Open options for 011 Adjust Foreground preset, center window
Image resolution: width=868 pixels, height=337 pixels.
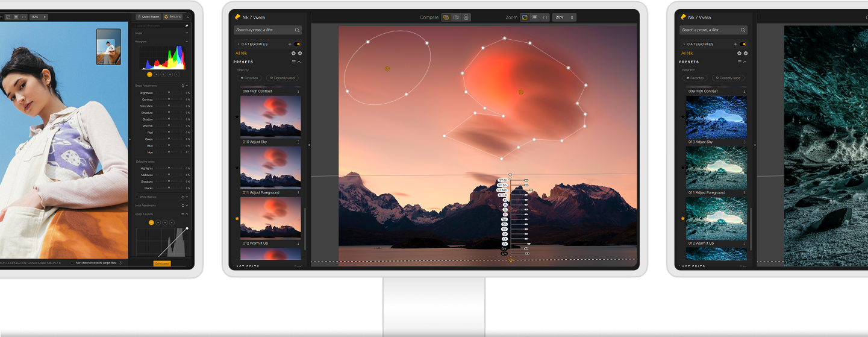point(298,192)
